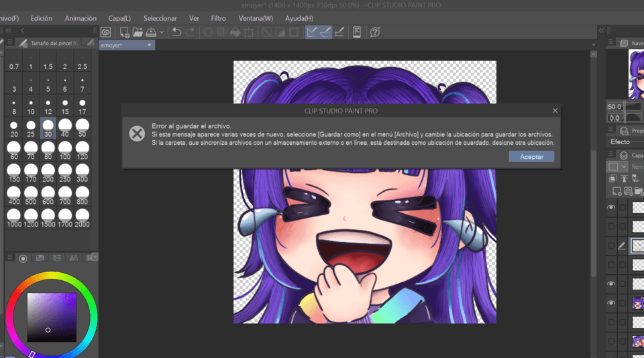This screenshot has width=644, height=358.
Task: Click Clear outside selection icon
Action: pos(221,32)
